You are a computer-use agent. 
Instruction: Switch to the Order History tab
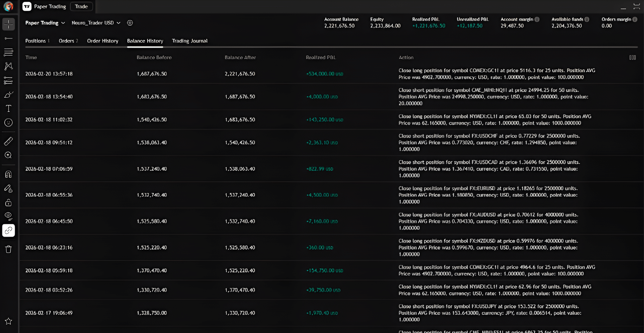point(102,41)
